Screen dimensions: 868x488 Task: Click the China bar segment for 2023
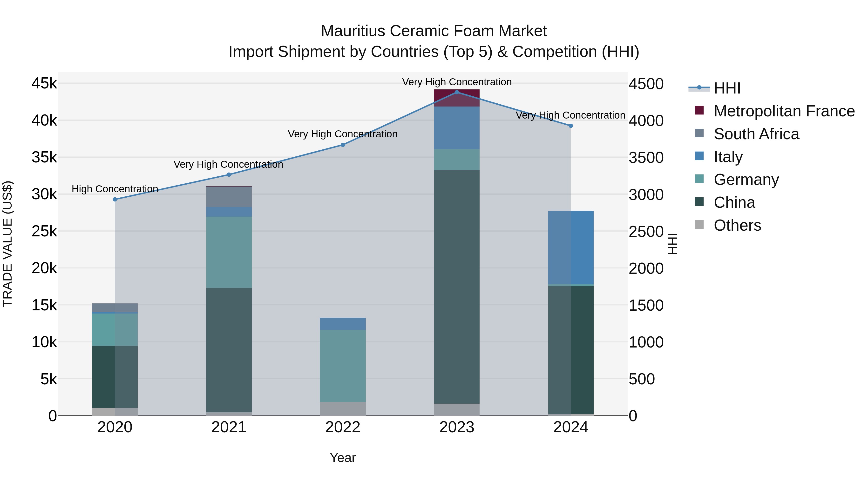(x=457, y=287)
